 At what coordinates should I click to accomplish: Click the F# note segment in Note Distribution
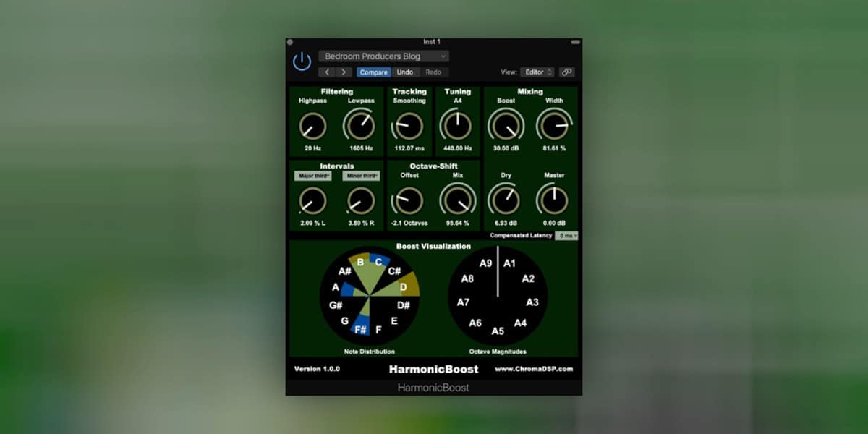(x=360, y=328)
